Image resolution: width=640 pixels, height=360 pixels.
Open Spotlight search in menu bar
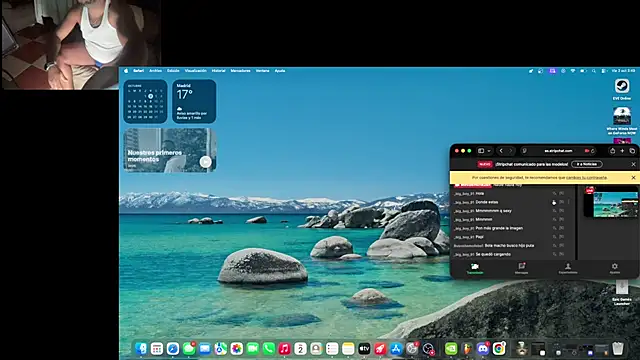coord(594,71)
